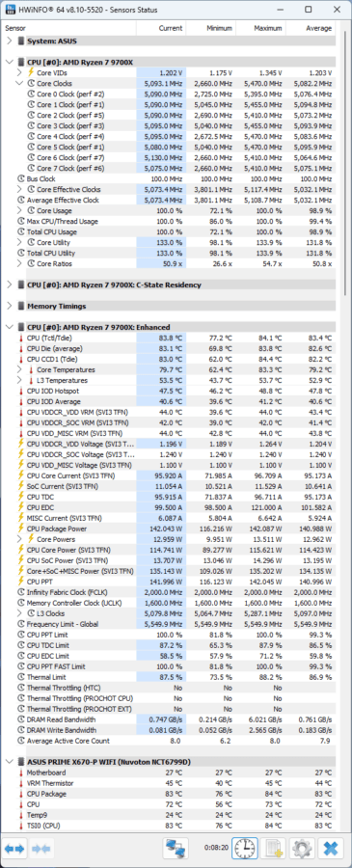Viewport: 352px width, 868px height.
Task: Expand the Core VIDs row
Action: (x=20, y=73)
